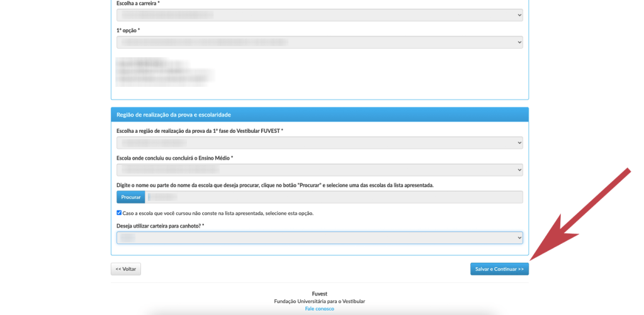The image size is (644, 315).
Task: Open the exam region (região de realização) dropdown
Action: pyautogui.click(x=320, y=143)
